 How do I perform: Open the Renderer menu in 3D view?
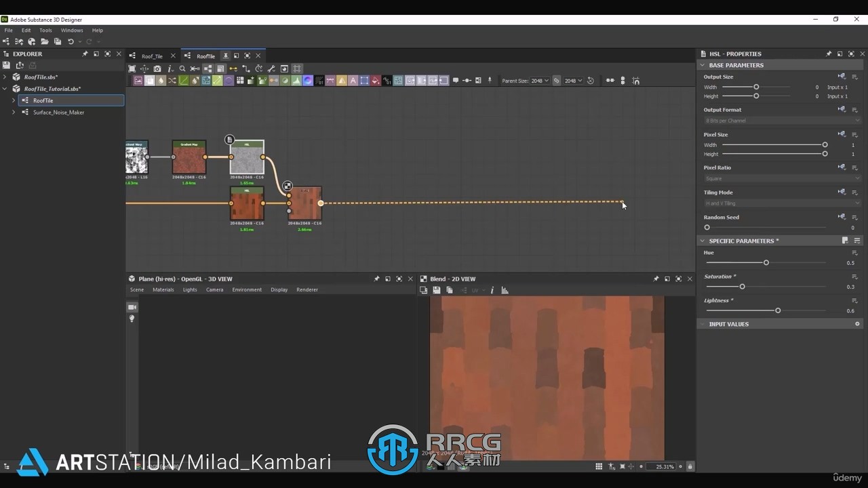[x=307, y=289]
